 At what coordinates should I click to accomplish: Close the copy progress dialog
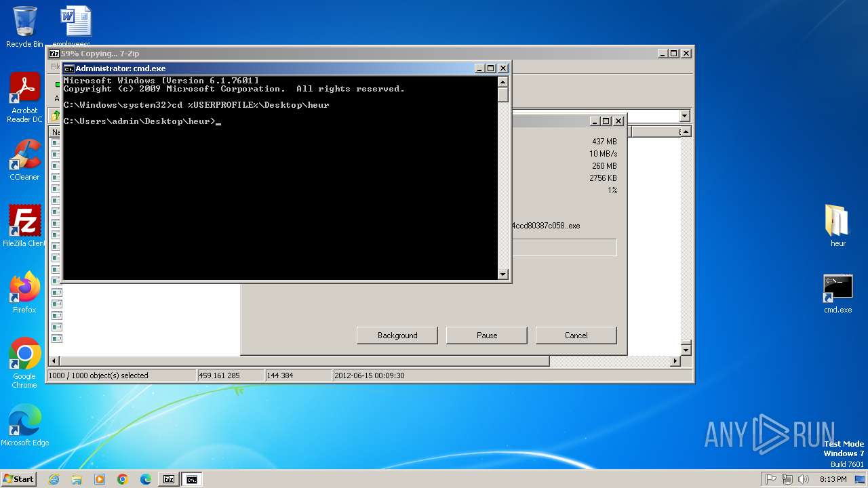(618, 121)
